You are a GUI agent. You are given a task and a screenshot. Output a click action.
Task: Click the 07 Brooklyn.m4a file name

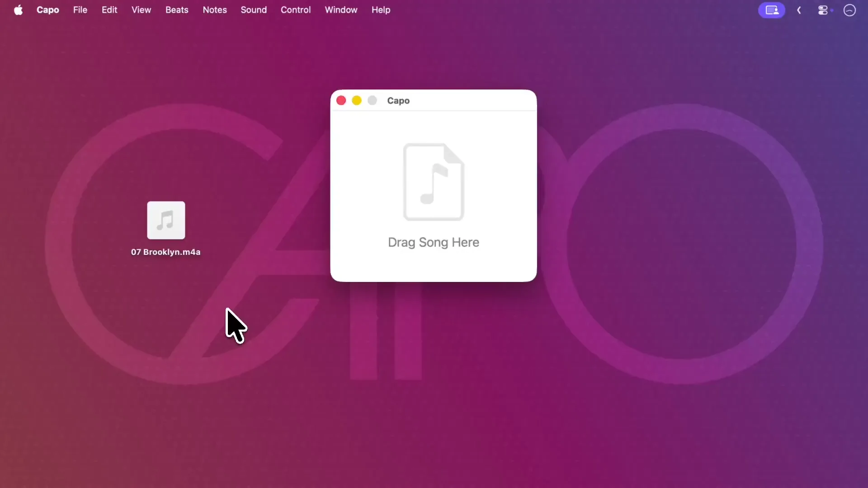coord(166,252)
